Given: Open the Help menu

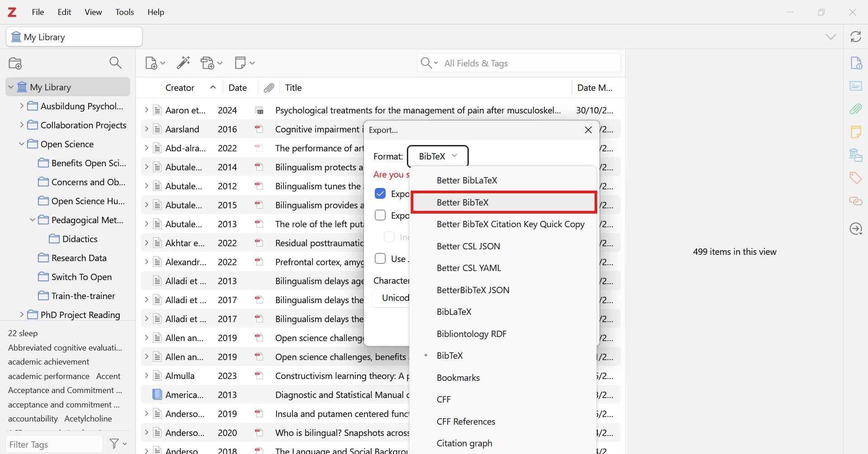Looking at the screenshot, I should 156,12.
